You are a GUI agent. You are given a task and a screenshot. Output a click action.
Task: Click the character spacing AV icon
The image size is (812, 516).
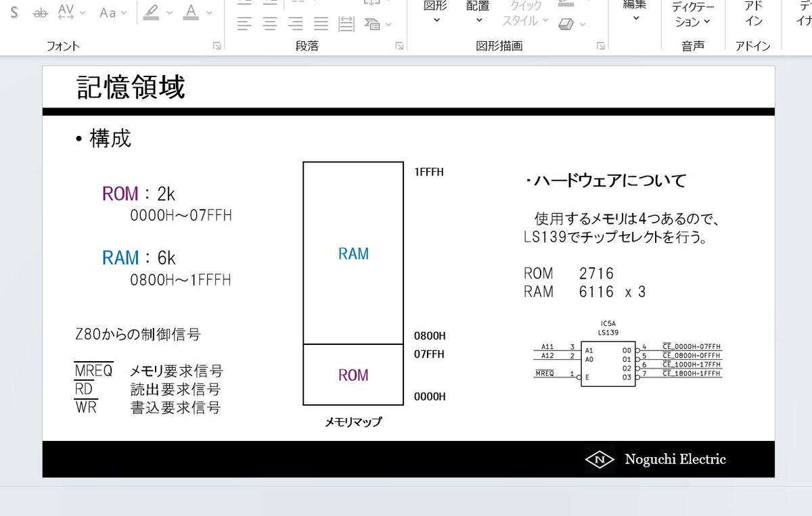coord(66,12)
